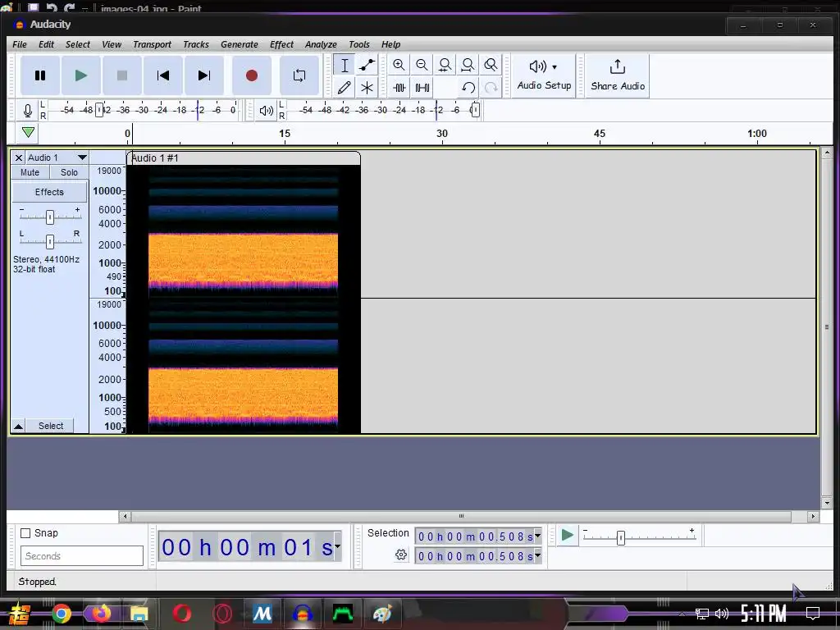This screenshot has height=630, width=840.
Task: Silence audio selection icon
Action: coord(422,87)
